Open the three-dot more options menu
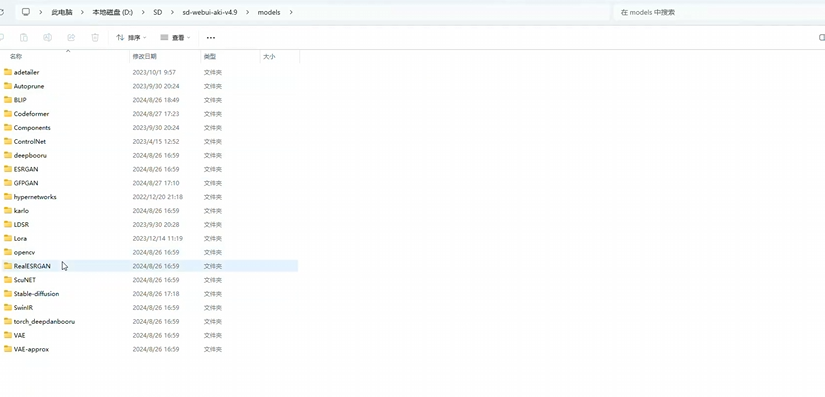This screenshot has width=825, height=397. pos(210,38)
